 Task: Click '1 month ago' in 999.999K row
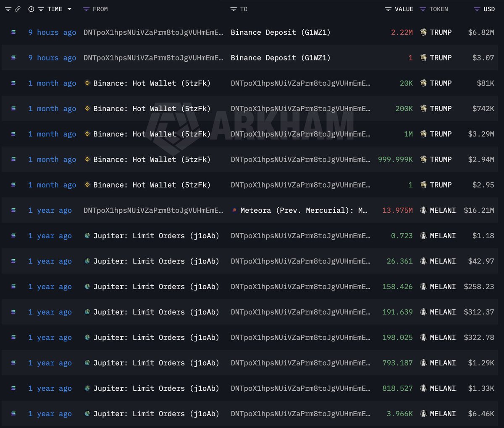point(52,159)
